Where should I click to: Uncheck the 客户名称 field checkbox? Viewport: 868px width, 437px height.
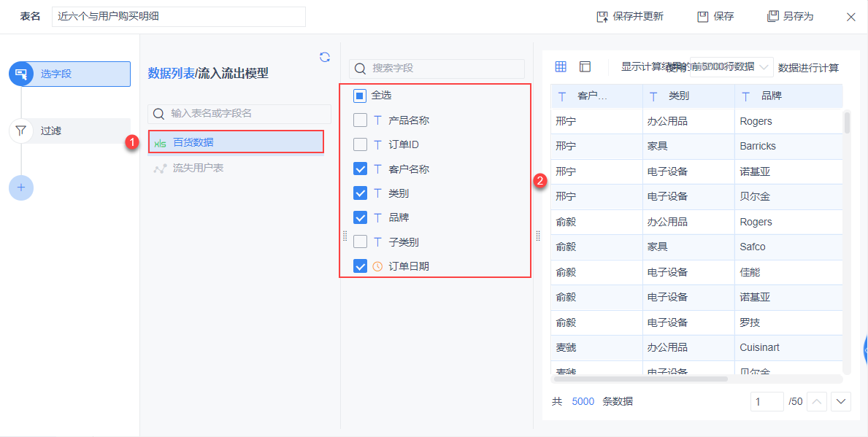pos(360,169)
